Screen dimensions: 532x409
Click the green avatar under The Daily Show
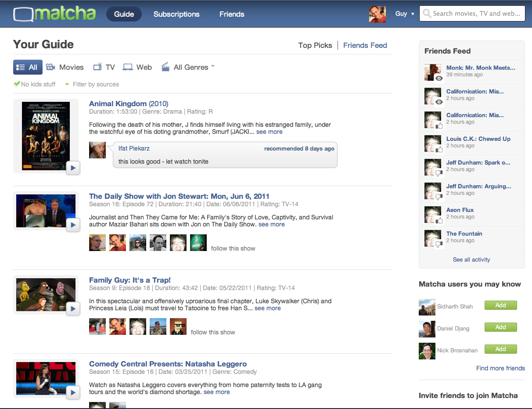(198, 243)
